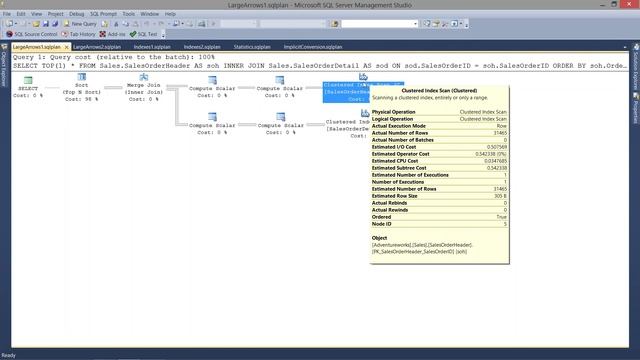This screenshot has height=360, width=640.
Task: Open SQL Source Control
Action: point(31,34)
